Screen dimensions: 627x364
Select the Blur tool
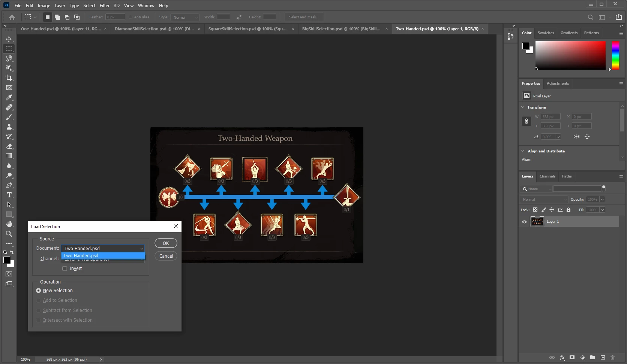pos(9,166)
